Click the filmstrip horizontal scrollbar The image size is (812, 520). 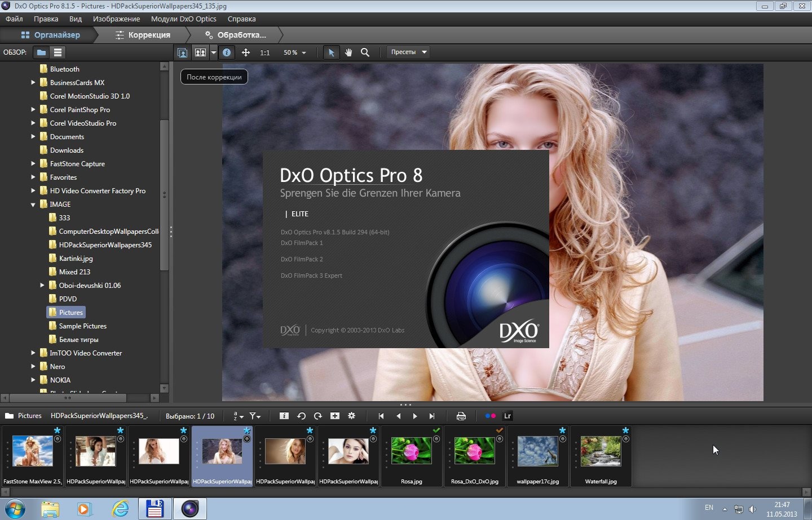click(406, 492)
